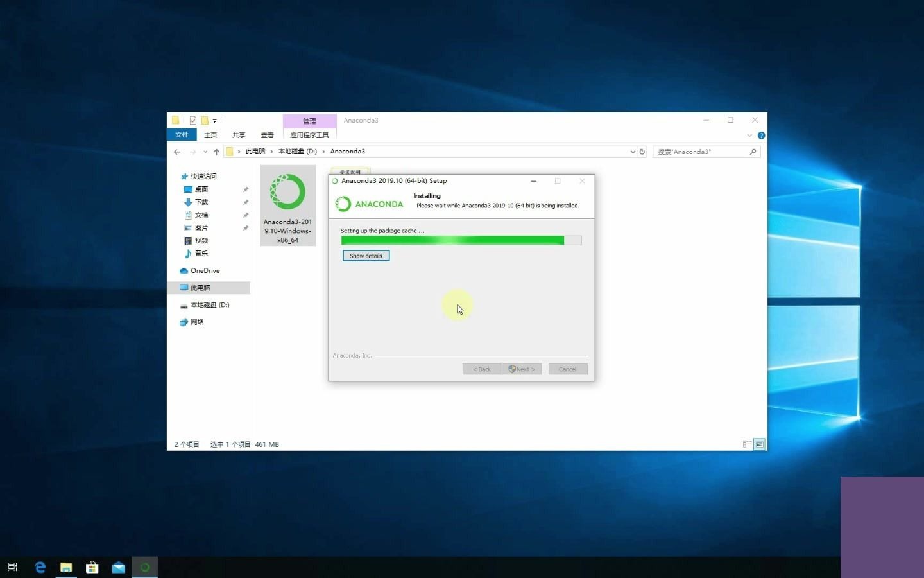924x578 pixels.
Task: Click the Anaconda installer taskbar icon
Action: click(x=145, y=567)
